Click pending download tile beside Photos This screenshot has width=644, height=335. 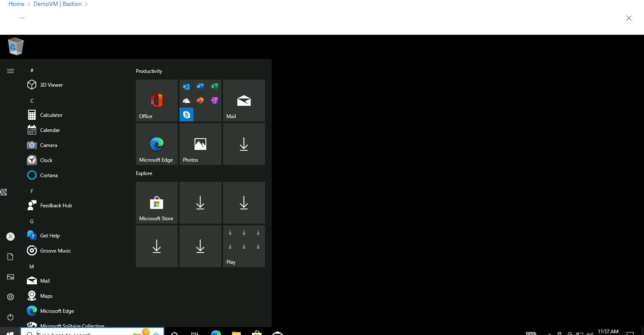pyautogui.click(x=244, y=144)
